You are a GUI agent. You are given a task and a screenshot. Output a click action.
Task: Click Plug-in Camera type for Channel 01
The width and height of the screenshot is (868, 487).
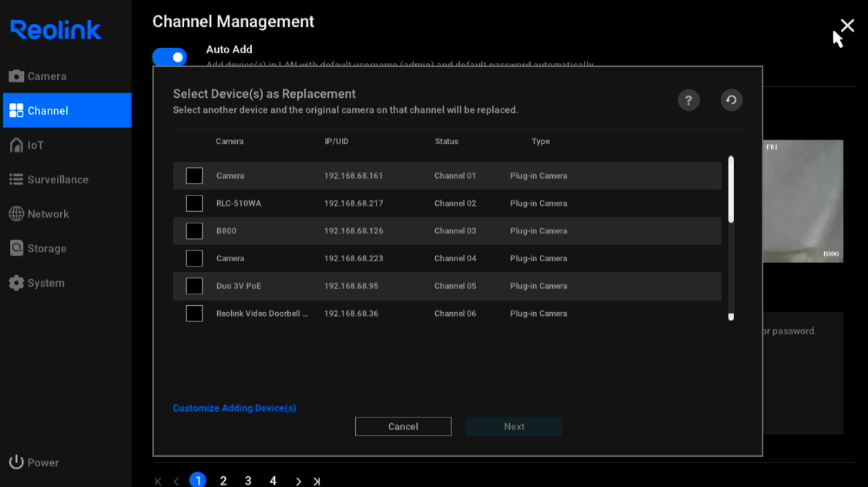[538, 176]
